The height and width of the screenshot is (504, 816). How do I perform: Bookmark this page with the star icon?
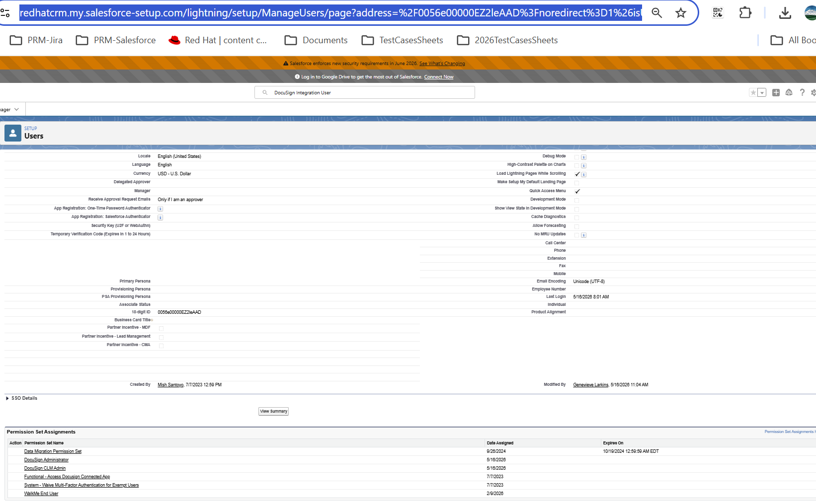(x=681, y=13)
